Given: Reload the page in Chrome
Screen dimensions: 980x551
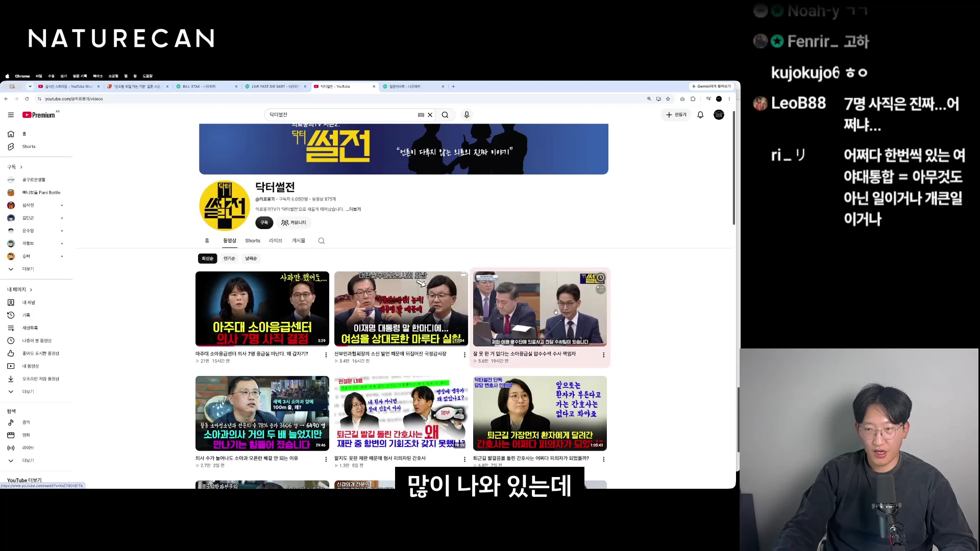Looking at the screenshot, I should [x=27, y=99].
